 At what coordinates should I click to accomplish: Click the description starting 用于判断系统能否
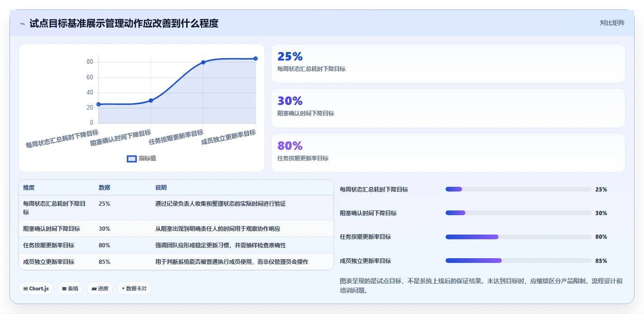pos(232,262)
